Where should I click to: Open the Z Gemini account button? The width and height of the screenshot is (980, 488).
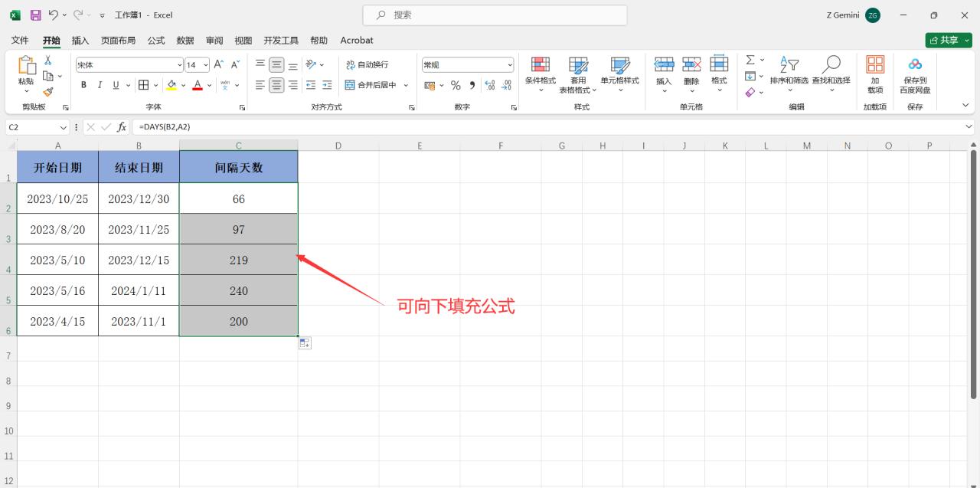[854, 15]
